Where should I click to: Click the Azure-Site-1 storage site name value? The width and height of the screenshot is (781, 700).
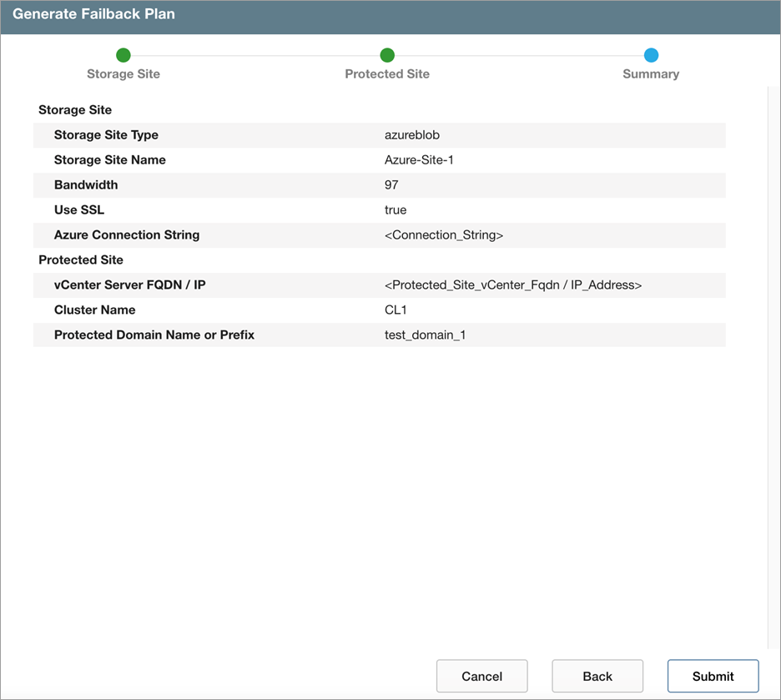pos(419,160)
